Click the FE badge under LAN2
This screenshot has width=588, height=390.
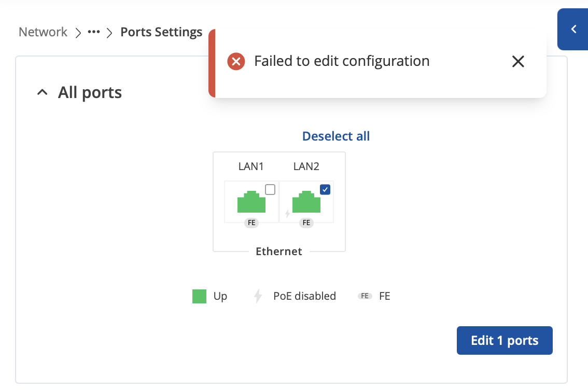pos(306,223)
